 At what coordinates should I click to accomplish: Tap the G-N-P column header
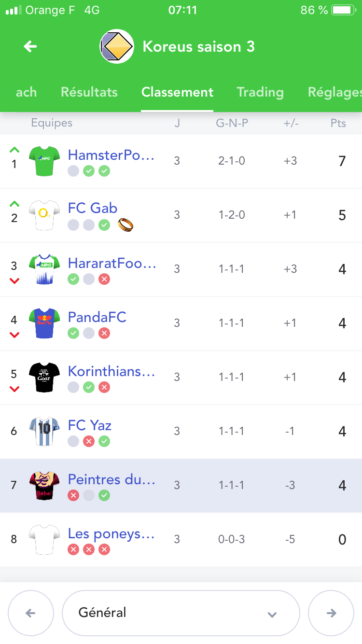(x=232, y=123)
